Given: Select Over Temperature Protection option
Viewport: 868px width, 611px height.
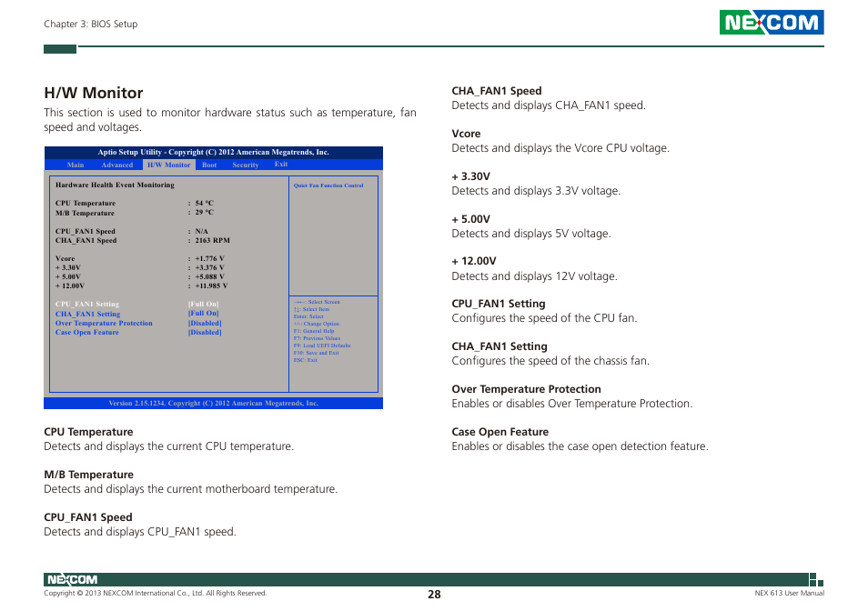Looking at the screenshot, I should [104, 323].
